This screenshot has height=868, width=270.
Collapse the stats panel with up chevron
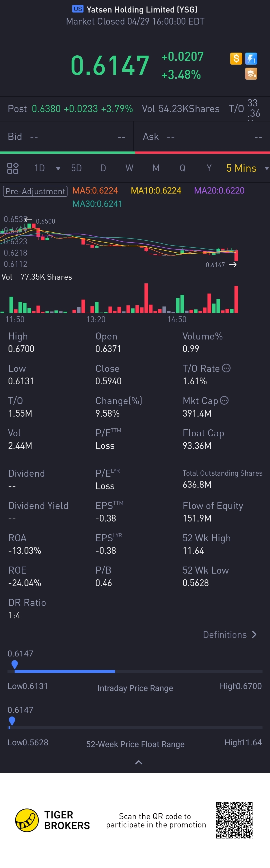pyautogui.click(x=138, y=762)
